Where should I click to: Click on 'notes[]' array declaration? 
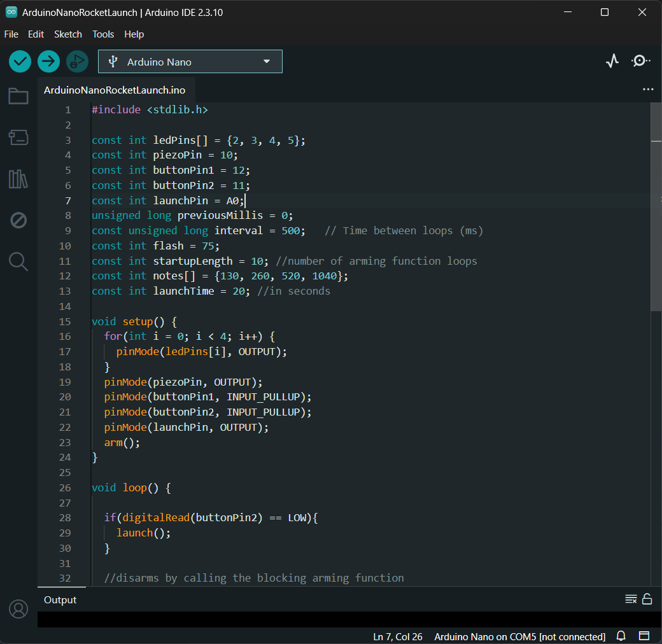(174, 276)
